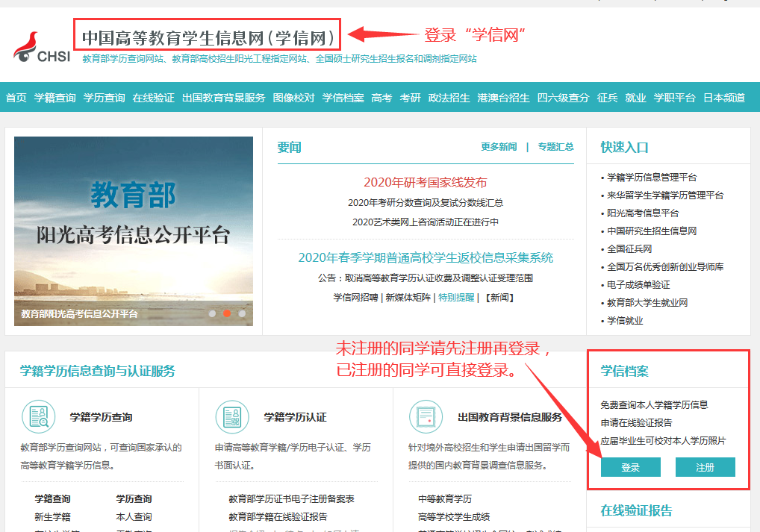
Task: Click 中国高等教育学生信息网(学信网) site title
Action: click(208, 38)
